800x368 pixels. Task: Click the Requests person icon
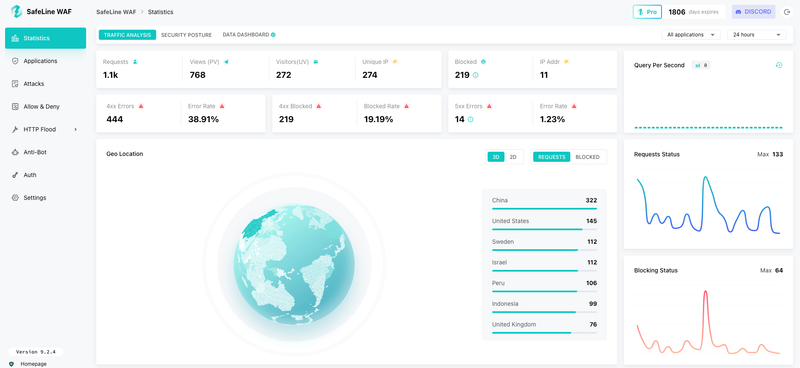135,62
